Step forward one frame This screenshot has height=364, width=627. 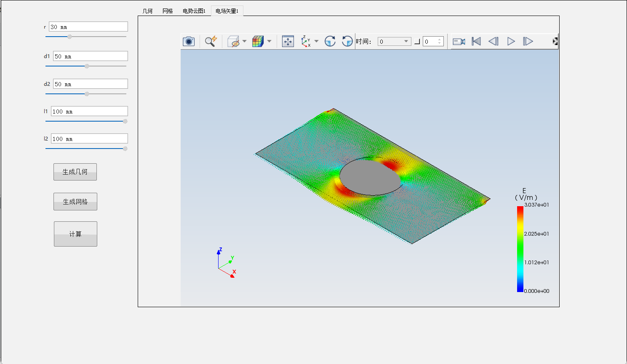528,41
